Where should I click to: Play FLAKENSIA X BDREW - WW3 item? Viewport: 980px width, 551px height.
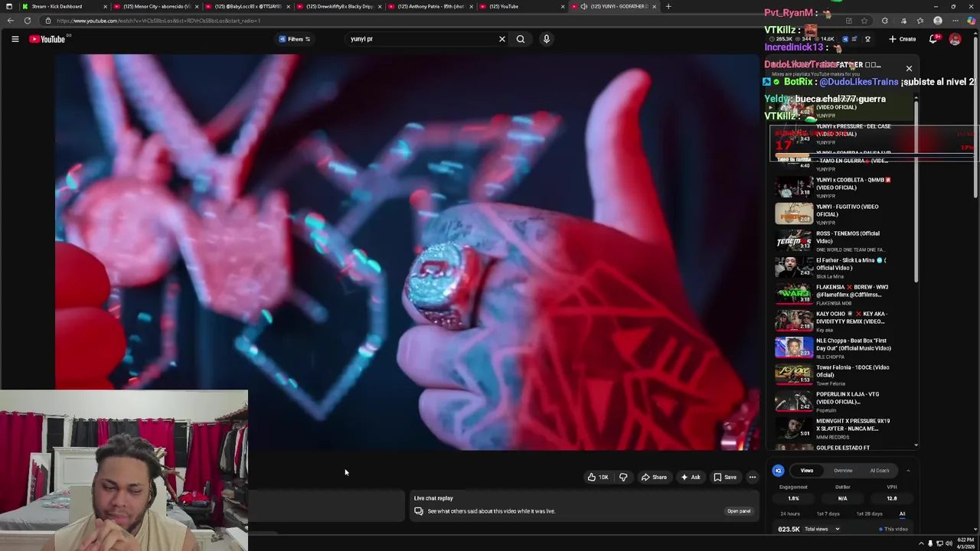pos(842,295)
